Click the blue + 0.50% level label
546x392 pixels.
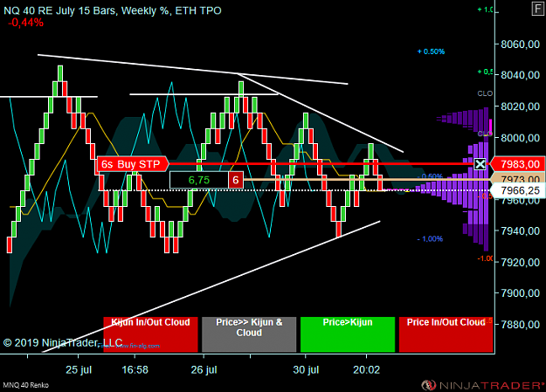[431, 52]
